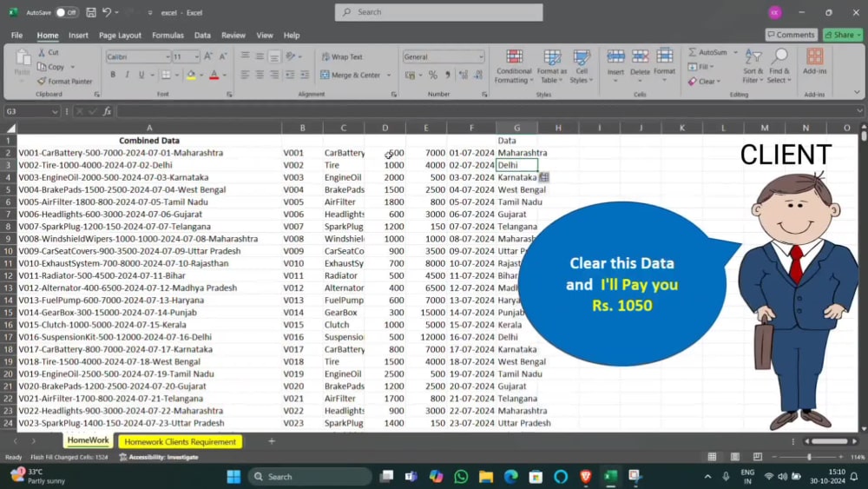Click the green Share button

pos(843,35)
